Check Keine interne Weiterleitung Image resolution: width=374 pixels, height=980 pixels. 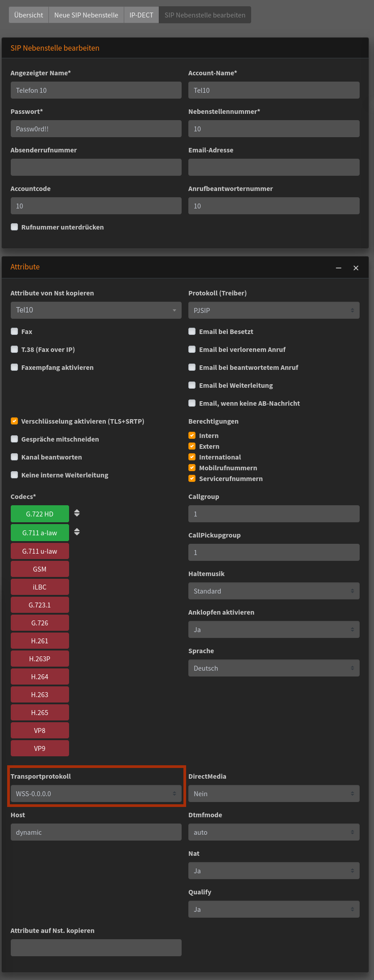[14, 475]
